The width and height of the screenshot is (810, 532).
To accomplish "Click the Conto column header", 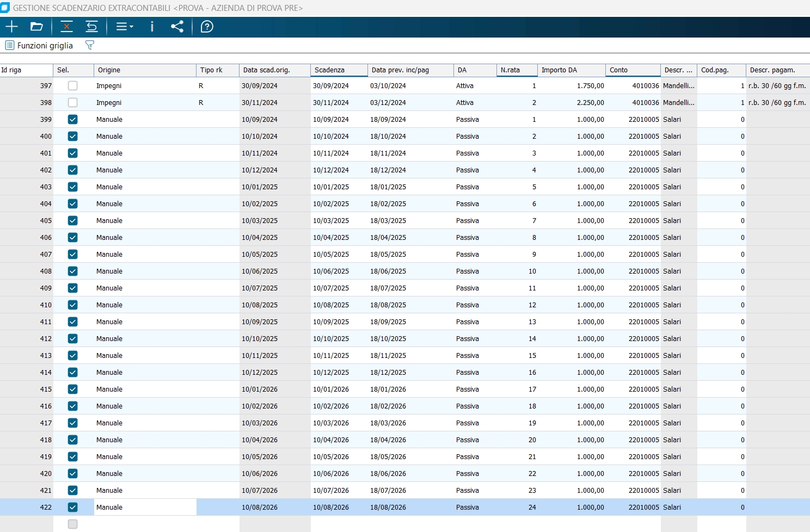I will click(633, 70).
